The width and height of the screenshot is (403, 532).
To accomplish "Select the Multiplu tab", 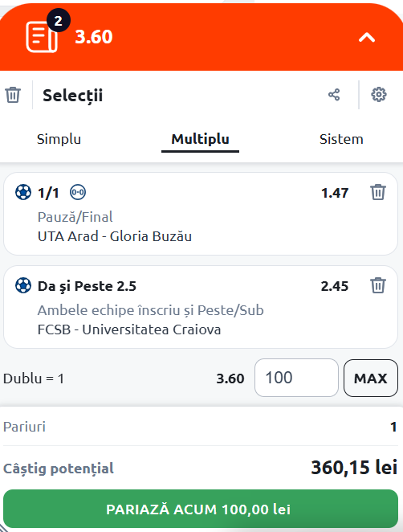I will 201,139.
